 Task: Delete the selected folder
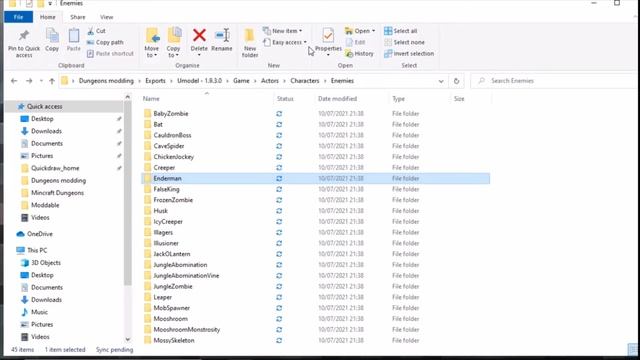click(x=199, y=41)
